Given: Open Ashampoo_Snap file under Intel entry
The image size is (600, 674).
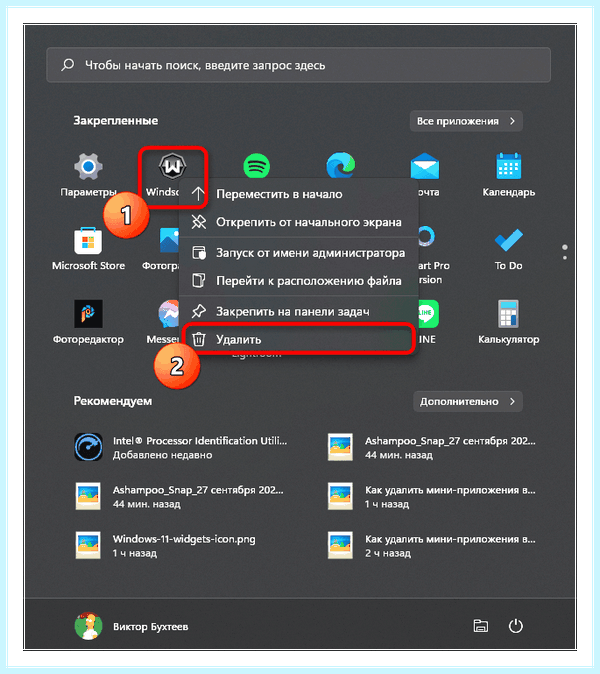Looking at the screenshot, I should click(x=181, y=496).
